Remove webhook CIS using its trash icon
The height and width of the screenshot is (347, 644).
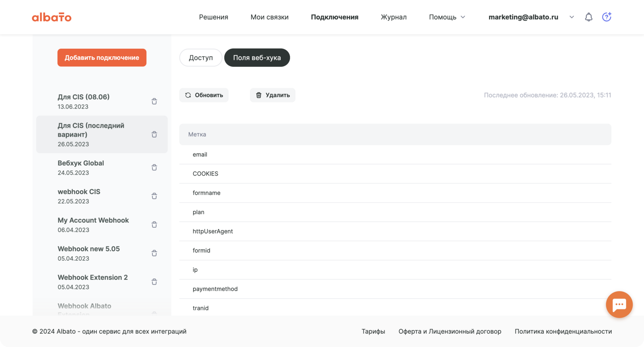(x=154, y=196)
